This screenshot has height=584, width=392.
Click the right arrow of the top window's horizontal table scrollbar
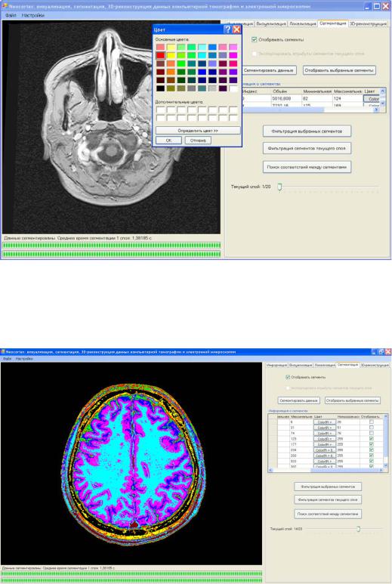[377, 110]
